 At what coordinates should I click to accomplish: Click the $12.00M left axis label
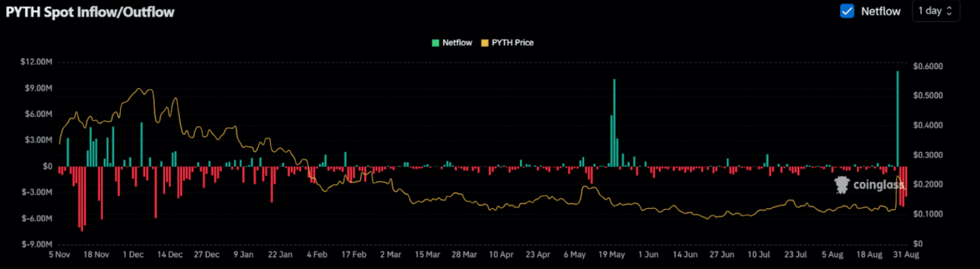click(x=36, y=62)
